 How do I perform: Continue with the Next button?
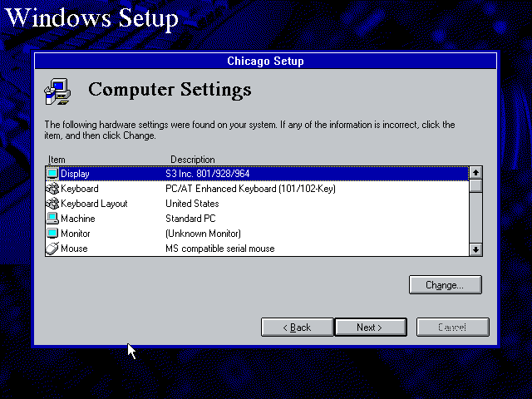coord(371,327)
